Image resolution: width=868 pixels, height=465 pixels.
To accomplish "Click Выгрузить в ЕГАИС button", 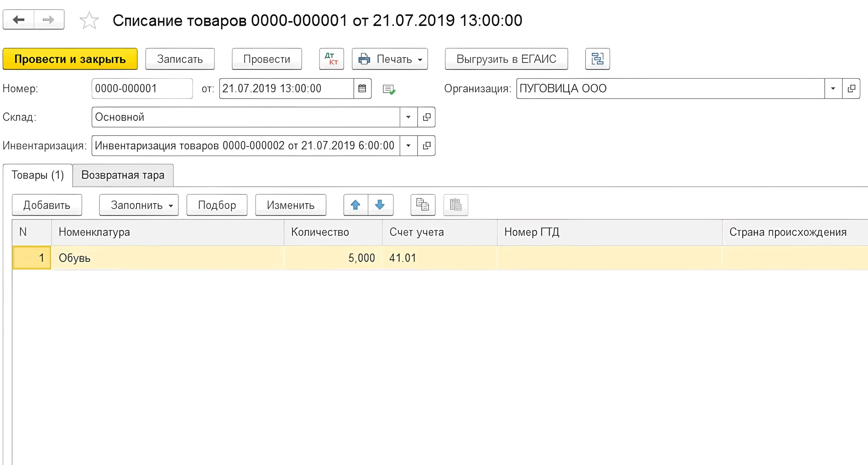I will 507,59.
